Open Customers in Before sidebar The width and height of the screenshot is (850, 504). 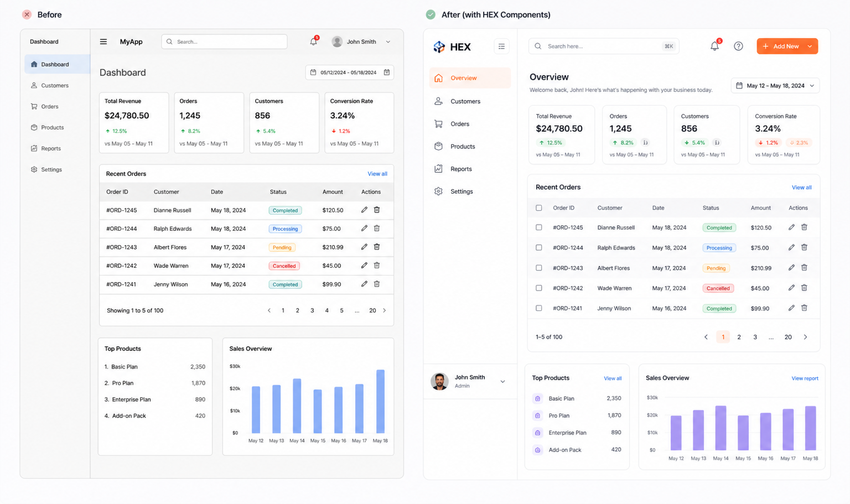(50, 85)
